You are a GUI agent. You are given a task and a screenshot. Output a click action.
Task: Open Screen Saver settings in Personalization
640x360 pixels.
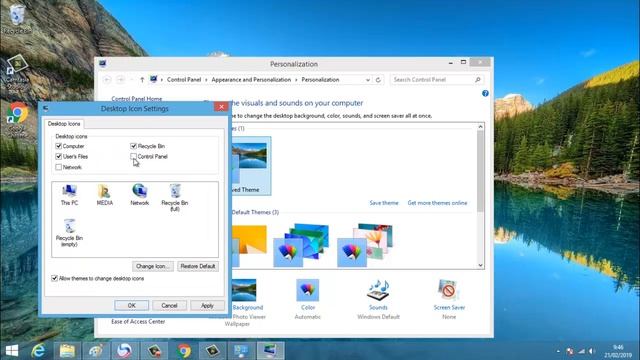[449, 299]
